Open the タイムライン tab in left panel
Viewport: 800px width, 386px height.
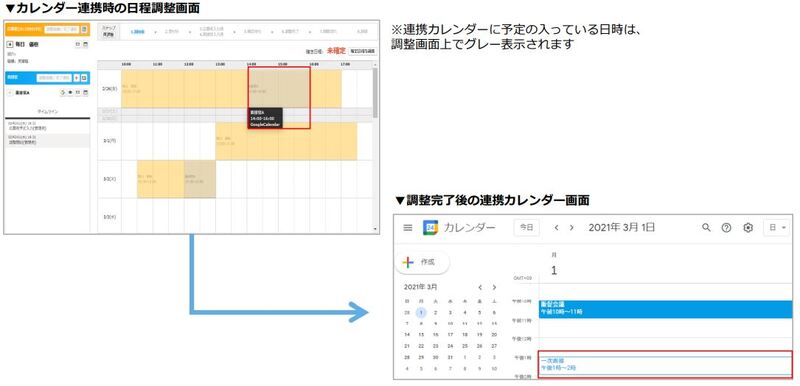click(x=47, y=111)
